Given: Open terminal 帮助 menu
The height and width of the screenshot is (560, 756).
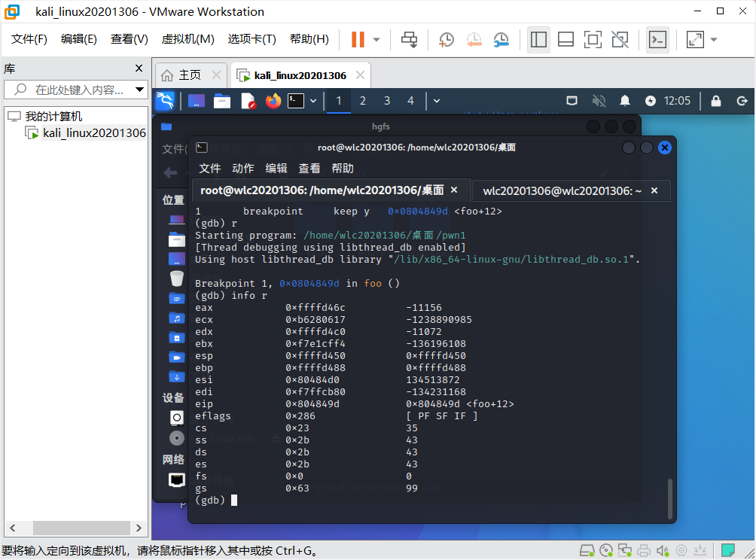Looking at the screenshot, I should 343,168.
